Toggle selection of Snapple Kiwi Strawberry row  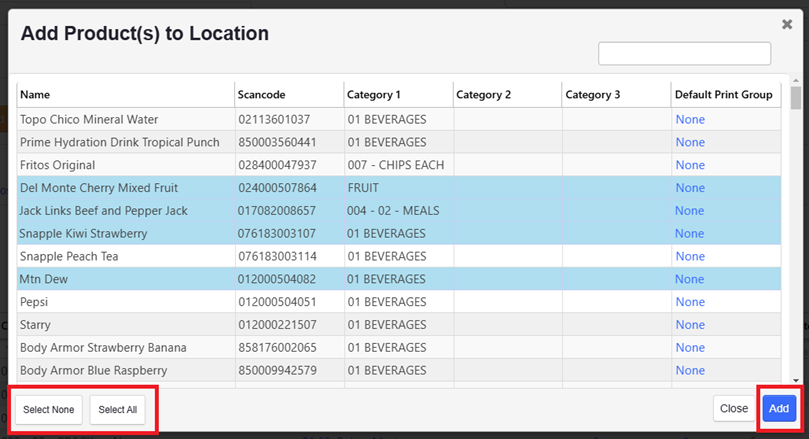pos(399,233)
